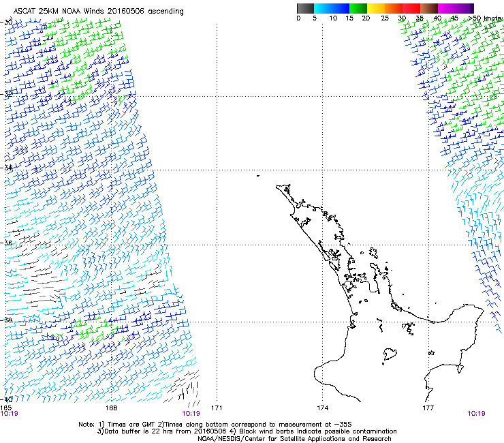
Task: Click the latitude label '-36'
Action: (6, 243)
